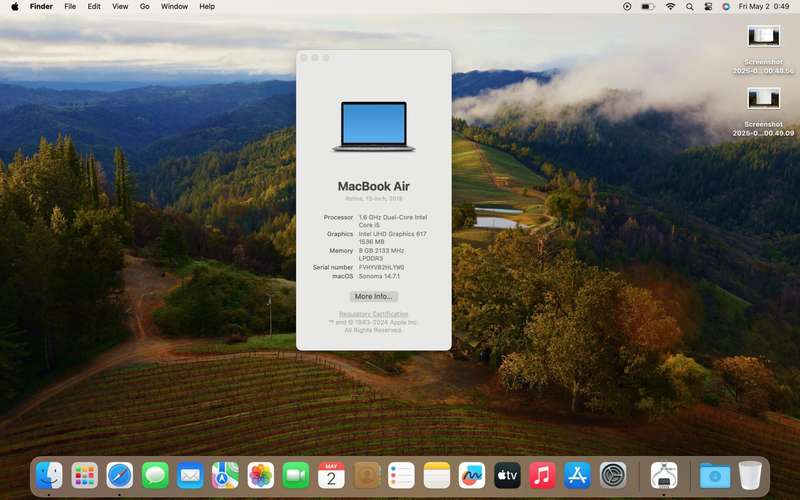Image resolution: width=800 pixels, height=500 pixels.
Task: Open the Messages app in the Dock
Action: 155,476
